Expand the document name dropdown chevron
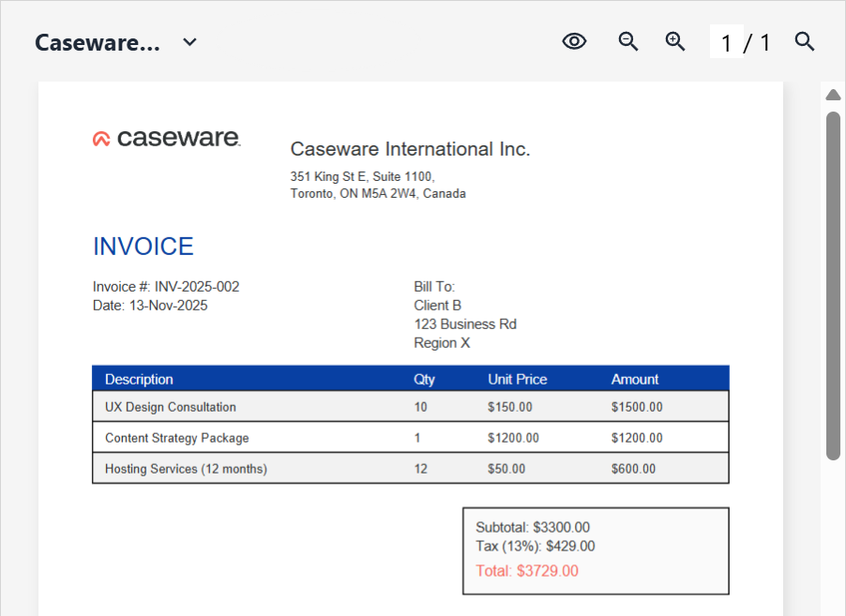The image size is (846, 616). [x=189, y=42]
